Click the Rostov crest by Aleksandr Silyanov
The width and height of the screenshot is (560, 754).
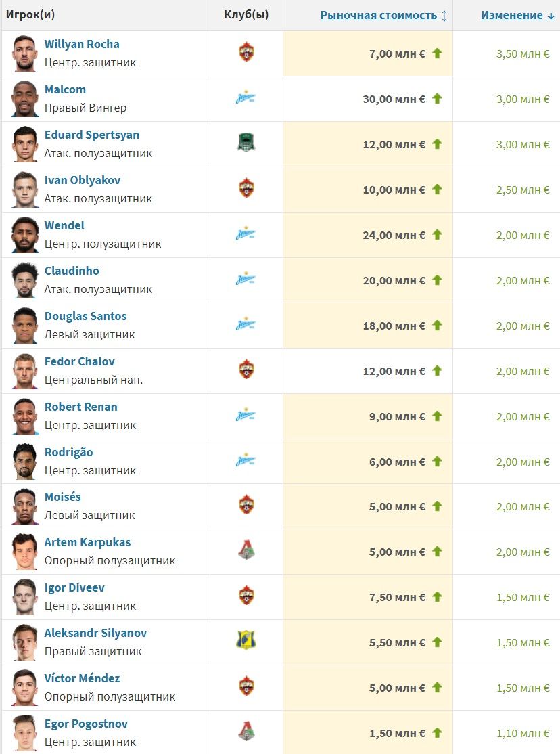[246, 642]
